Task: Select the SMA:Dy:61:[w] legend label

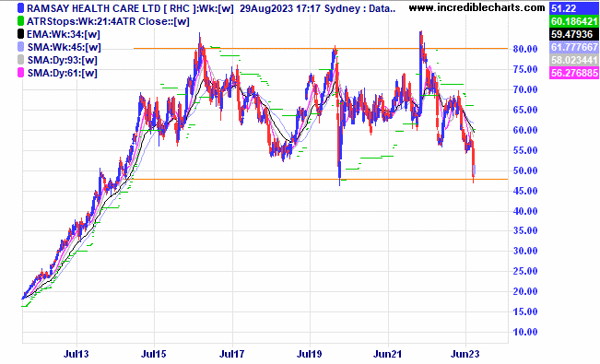Action: 62,73
